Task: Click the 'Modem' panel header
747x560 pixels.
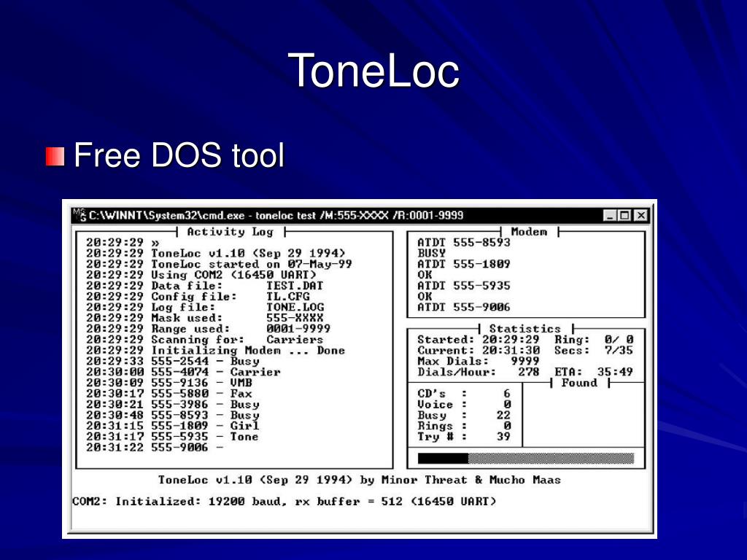Action: [x=529, y=232]
